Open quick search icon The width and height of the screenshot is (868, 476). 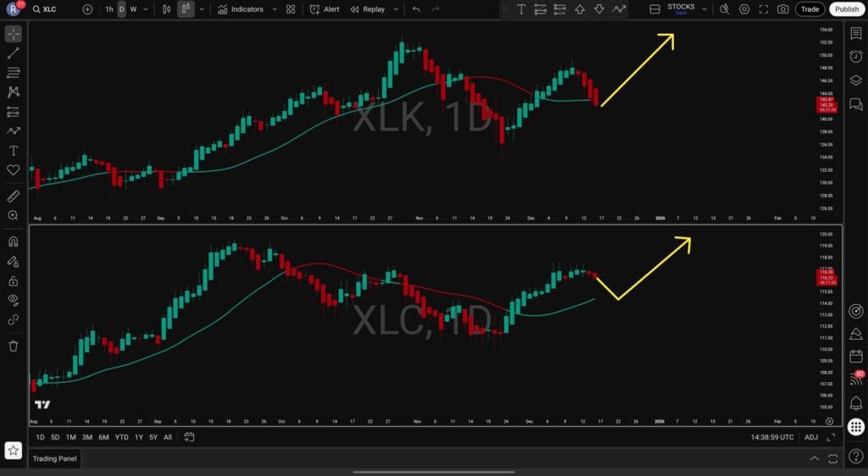coord(724,9)
